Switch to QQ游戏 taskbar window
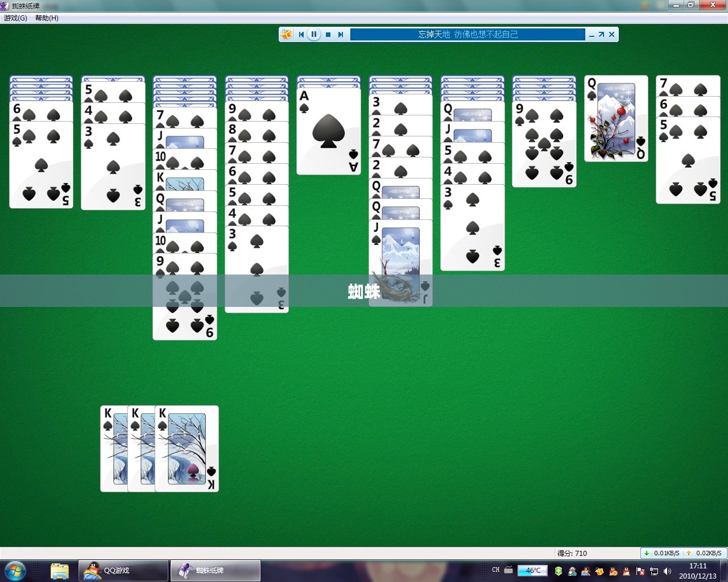728x582 pixels. (x=123, y=571)
